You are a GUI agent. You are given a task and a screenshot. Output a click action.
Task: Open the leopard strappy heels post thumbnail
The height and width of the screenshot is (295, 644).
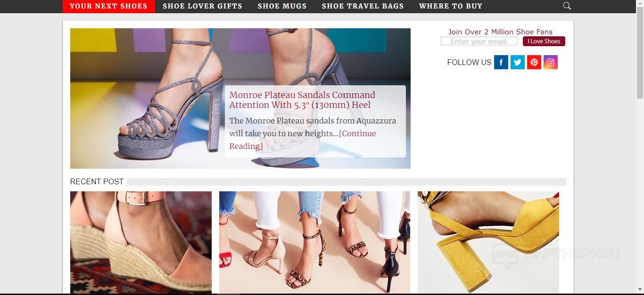(x=314, y=242)
